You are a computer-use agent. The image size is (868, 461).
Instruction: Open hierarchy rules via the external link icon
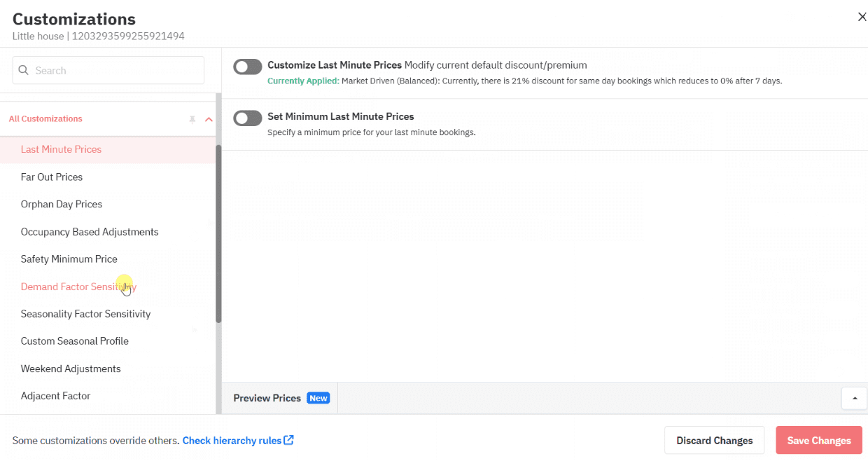coord(288,440)
